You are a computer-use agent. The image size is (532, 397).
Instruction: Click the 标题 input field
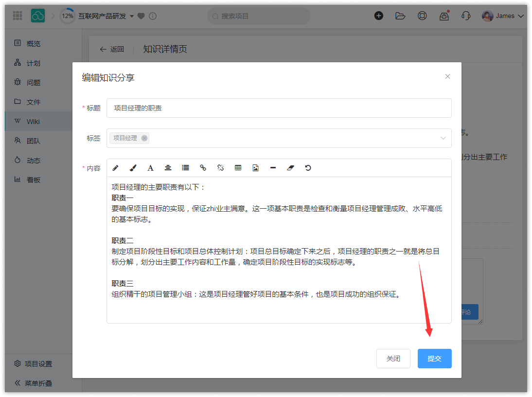point(279,108)
